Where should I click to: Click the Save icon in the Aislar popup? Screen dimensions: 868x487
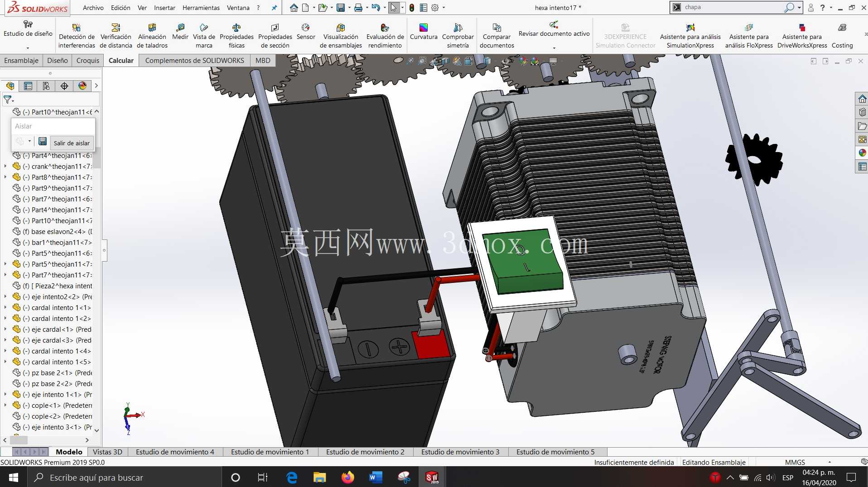[x=43, y=142]
